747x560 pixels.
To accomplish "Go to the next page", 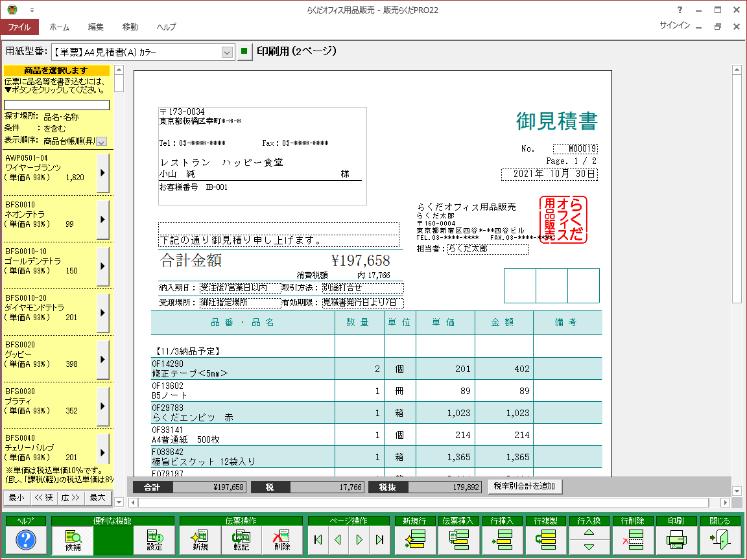I will click(x=359, y=539).
